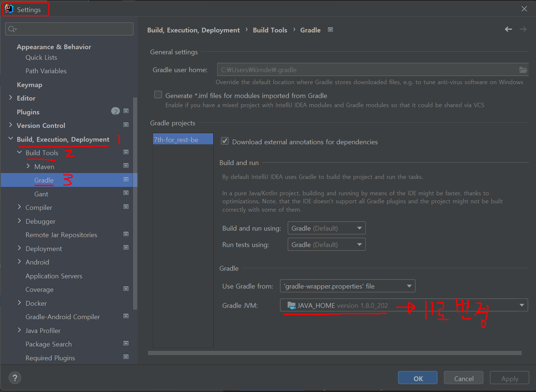Click project-scope icon beside Required Plugins
The height and width of the screenshot is (392, 536).
[126, 357]
